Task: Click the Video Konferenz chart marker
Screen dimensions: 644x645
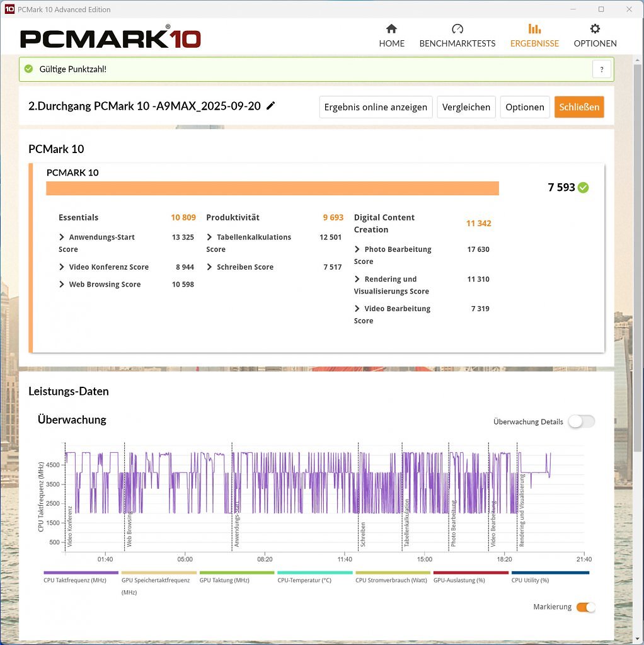Action: pos(69,527)
